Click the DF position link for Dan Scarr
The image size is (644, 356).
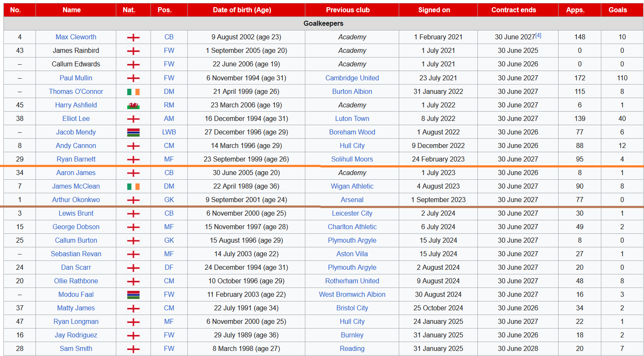(169, 267)
